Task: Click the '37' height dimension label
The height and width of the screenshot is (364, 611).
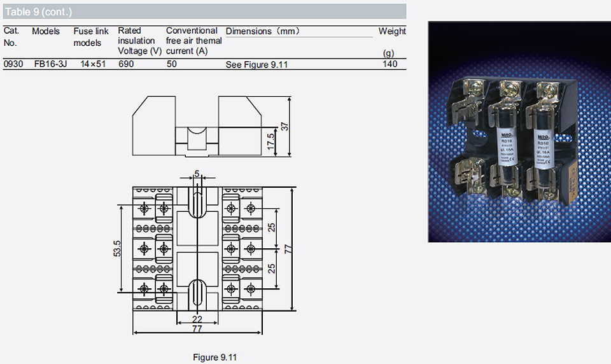Action: pyautogui.click(x=285, y=126)
